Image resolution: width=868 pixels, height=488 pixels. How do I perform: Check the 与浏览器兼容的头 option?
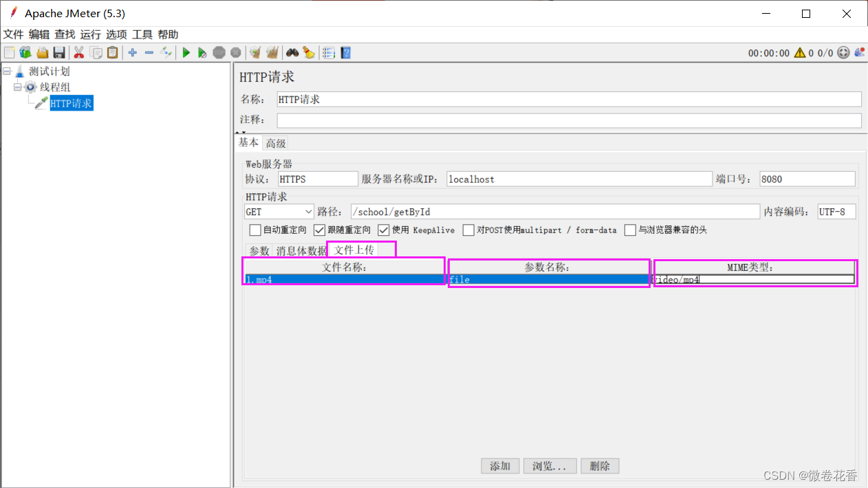coord(630,230)
